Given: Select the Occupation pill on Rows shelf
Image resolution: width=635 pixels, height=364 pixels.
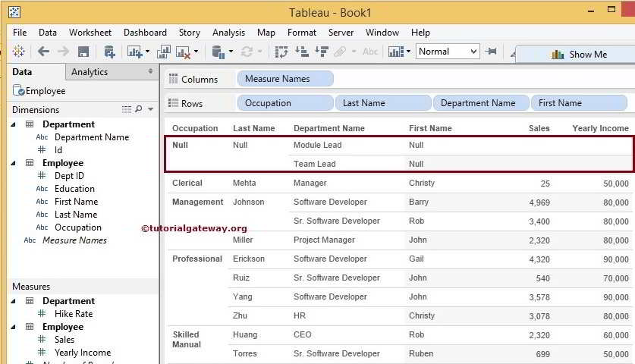Looking at the screenshot, I should pyautogui.click(x=284, y=103).
